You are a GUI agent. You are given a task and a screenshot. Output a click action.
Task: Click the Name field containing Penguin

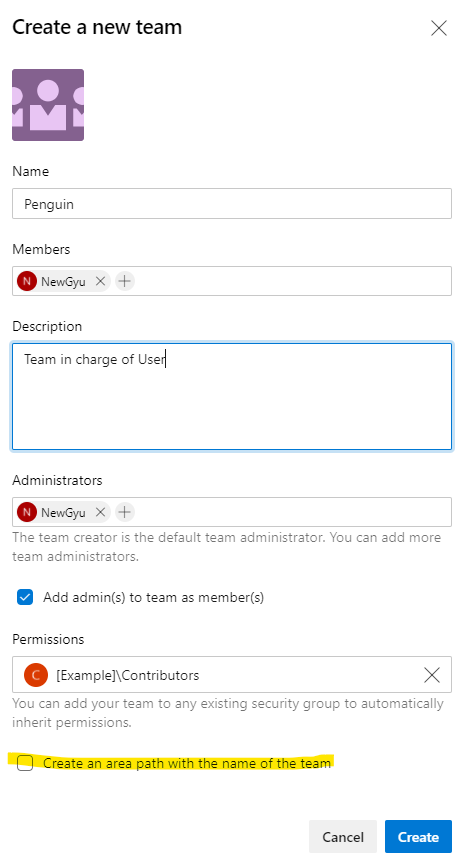(x=232, y=204)
